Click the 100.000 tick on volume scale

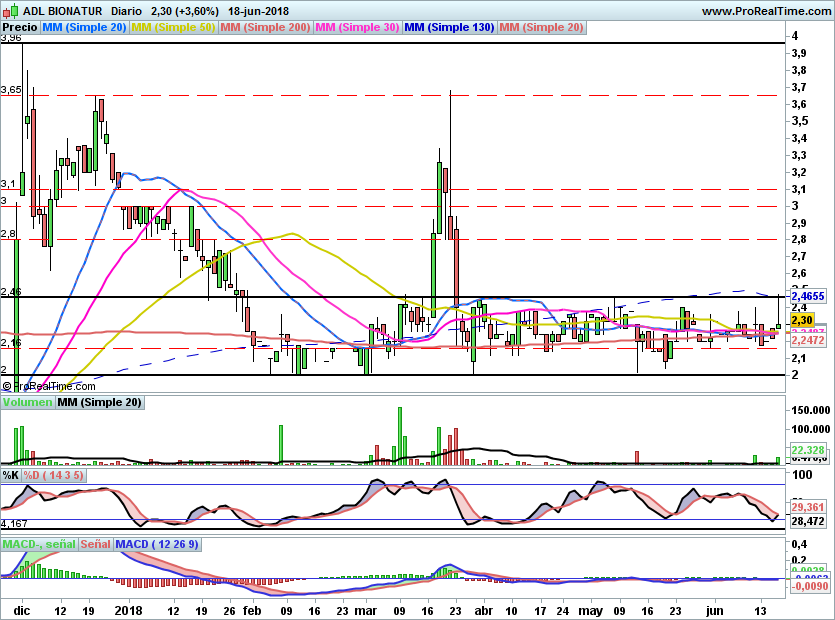[811, 429]
